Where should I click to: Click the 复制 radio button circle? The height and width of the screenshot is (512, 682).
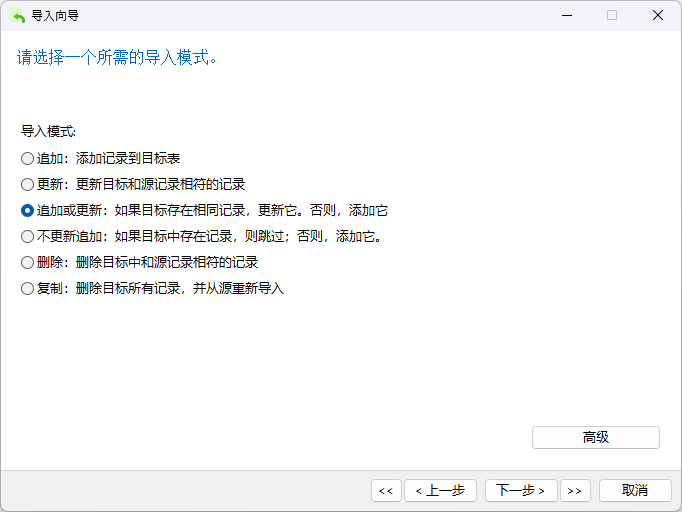[x=28, y=288]
